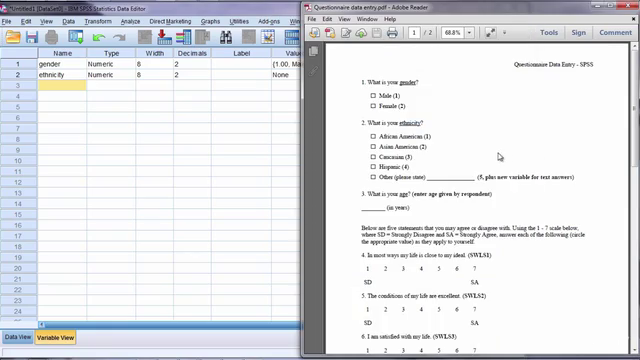This screenshot has width=640, height=360.
Task: Open the zoom percentage dropdown arrow
Action: point(469,33)
